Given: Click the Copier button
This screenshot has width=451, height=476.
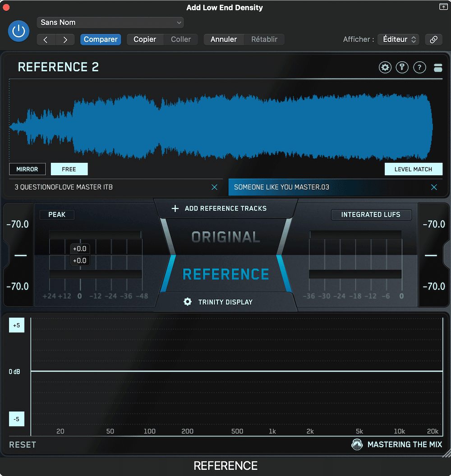Looking at the screenshot, I should coord(145,40).
